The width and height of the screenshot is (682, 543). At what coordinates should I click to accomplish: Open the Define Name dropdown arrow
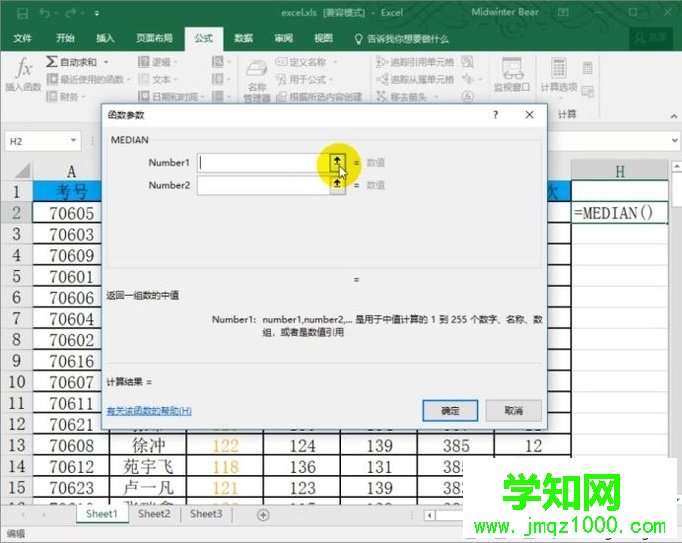point(334,62)
